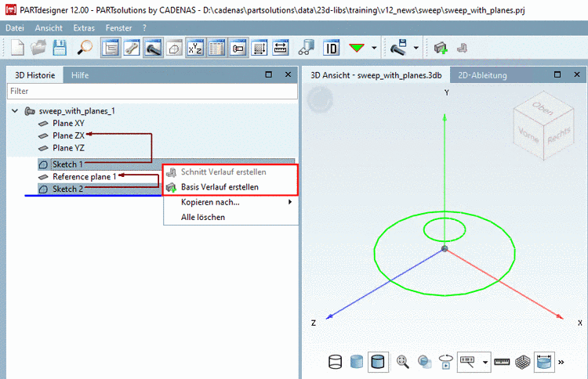
Task: Open the ? help menu
Action: click(x=145, y=28)
